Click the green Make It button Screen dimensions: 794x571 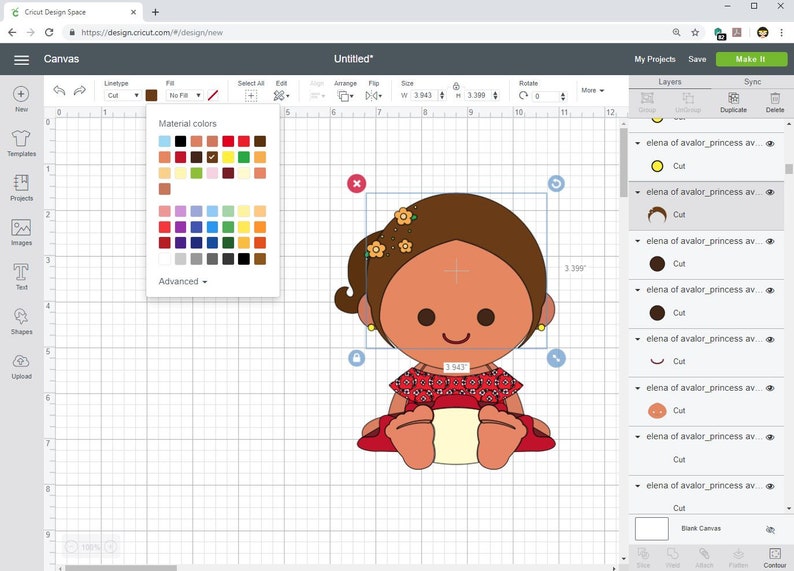(x=751, y=59)
